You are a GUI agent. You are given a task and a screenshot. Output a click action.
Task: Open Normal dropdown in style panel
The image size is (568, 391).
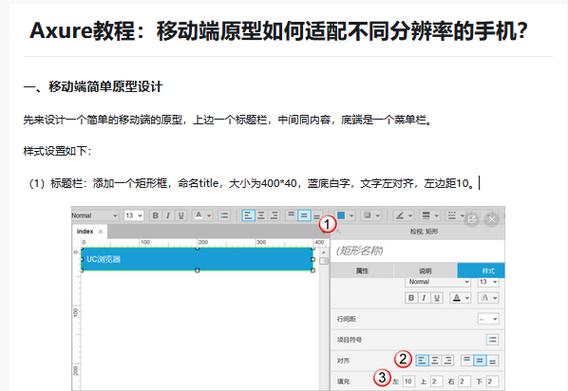click(x=438, y=282)
